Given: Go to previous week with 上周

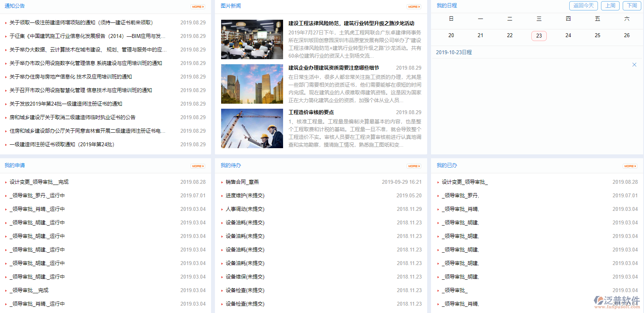Looking at the screenshot, I should (610, 6).
